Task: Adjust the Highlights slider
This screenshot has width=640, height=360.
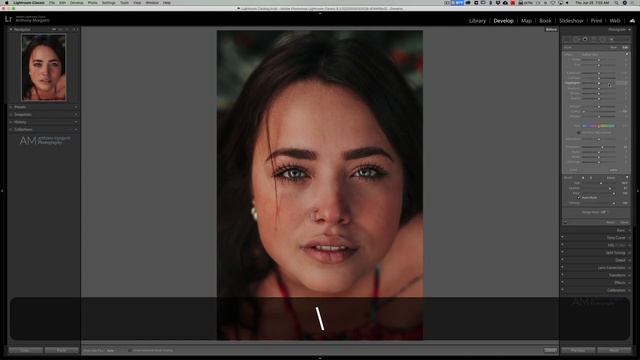Action: tap(599, 83)
